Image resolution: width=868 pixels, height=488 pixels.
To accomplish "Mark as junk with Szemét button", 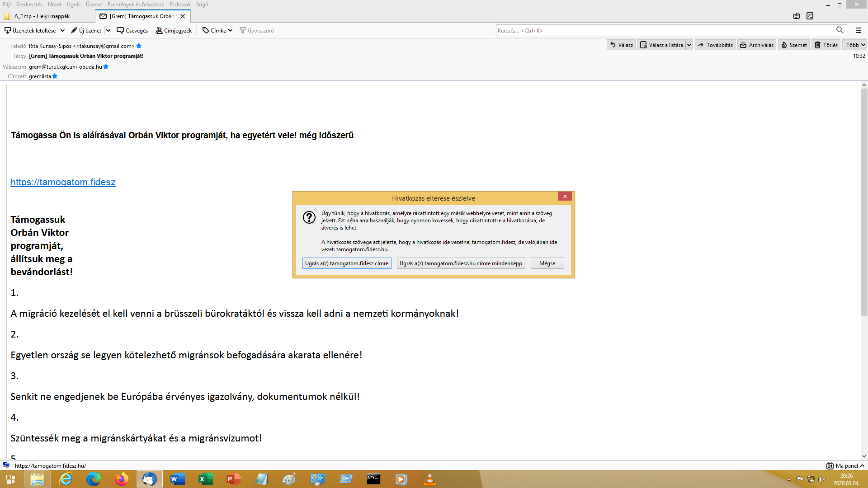I will [x=794, y=45].
